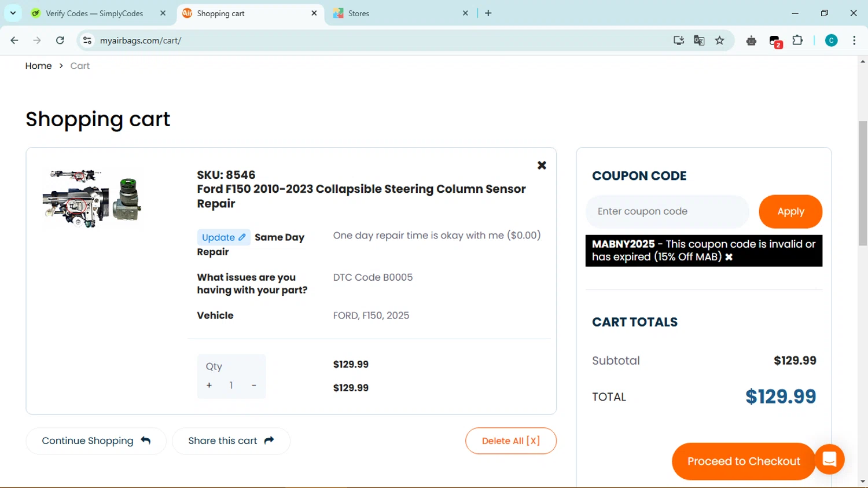The image size is (868, 488).
Task: Translate this page icon
Action: [x=699, y=41]
